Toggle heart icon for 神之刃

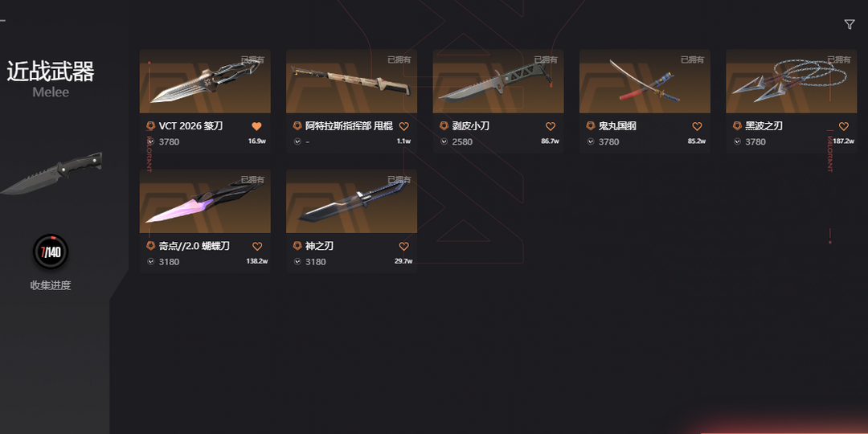click(403, 247)
